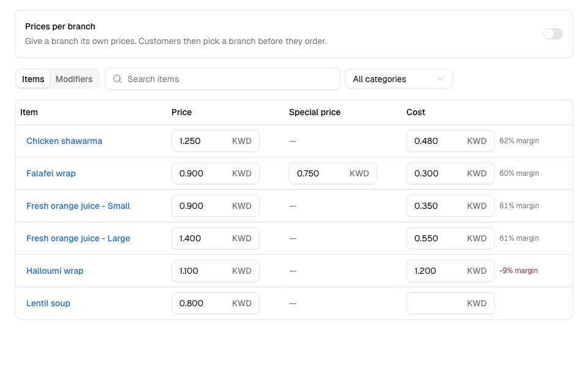This screenshot has height=392, width=588.
Task: Click the search magnifier icon
Action: coord(118,79)
